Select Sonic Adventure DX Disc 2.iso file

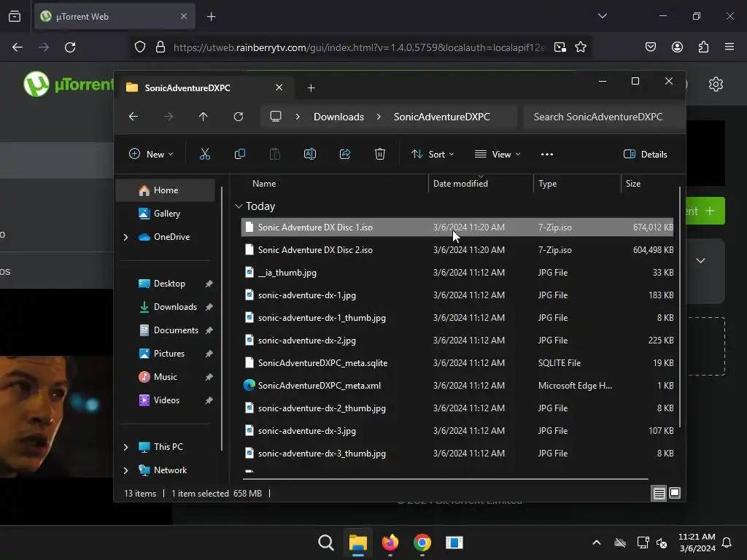tap(457, 250)
